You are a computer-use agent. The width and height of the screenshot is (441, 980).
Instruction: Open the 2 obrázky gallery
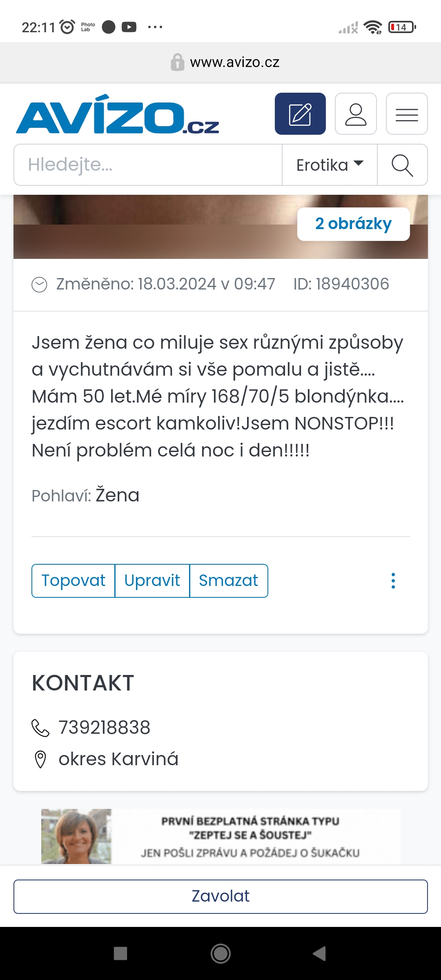tap(353, 224)
